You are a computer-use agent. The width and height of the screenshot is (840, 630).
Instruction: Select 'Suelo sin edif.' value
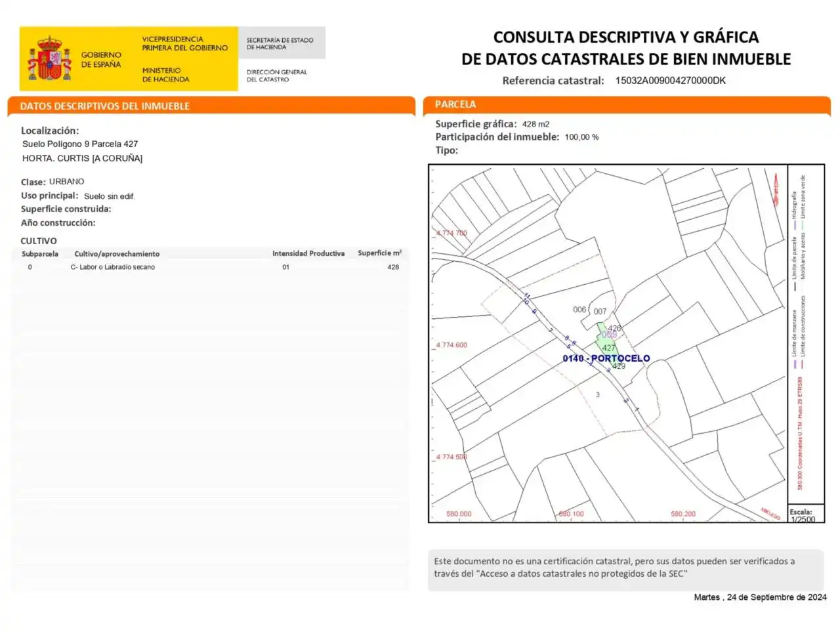pyautogui.click(x=110, y=196)
